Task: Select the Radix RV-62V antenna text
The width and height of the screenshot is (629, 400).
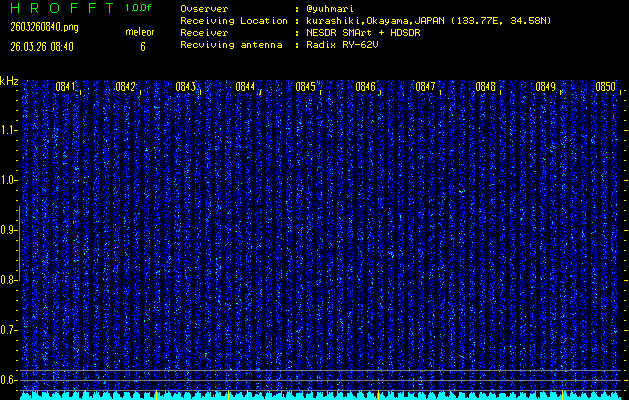Action: coord(347,44)
